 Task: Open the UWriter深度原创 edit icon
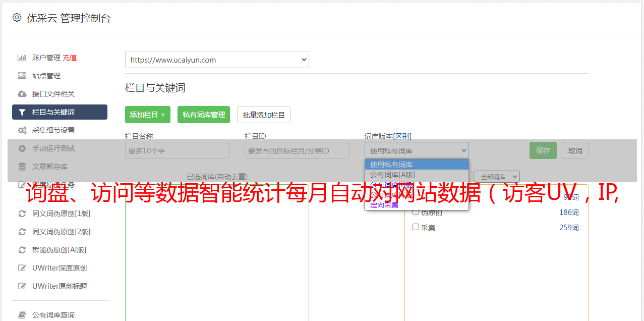[22, 268]
